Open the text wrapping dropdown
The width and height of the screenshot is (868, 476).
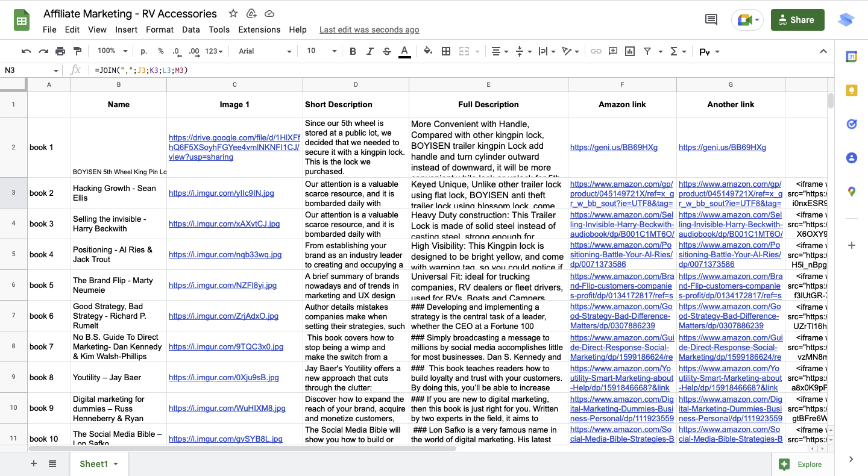(x=546, y=51)
